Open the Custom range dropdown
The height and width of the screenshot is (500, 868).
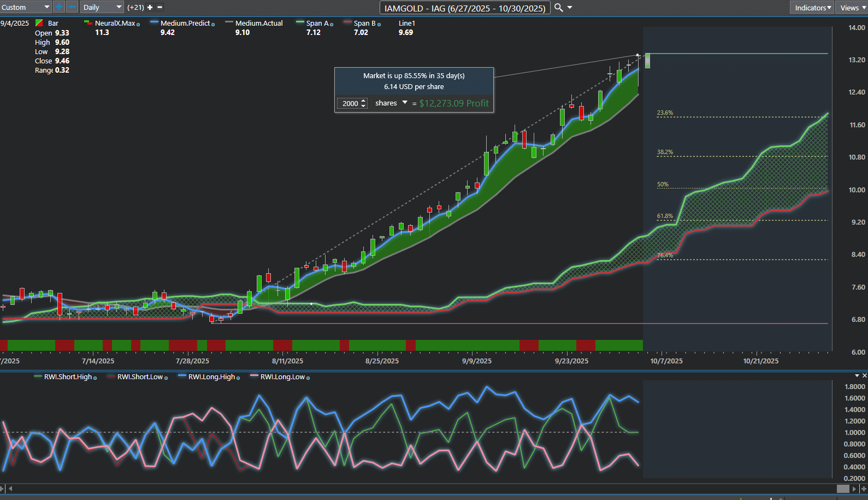point(26,7)
